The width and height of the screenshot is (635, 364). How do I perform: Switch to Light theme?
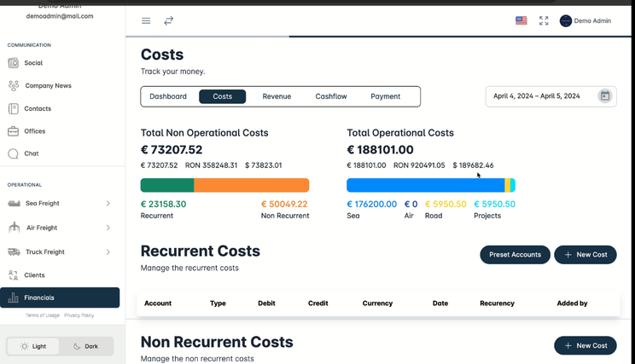pos(34,346)
